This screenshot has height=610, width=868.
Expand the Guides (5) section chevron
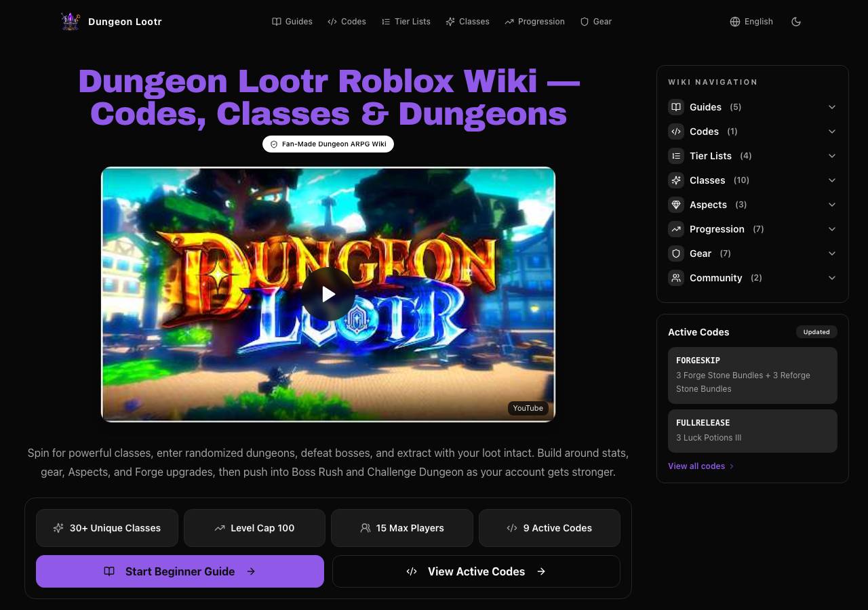[x=832, y=107]
